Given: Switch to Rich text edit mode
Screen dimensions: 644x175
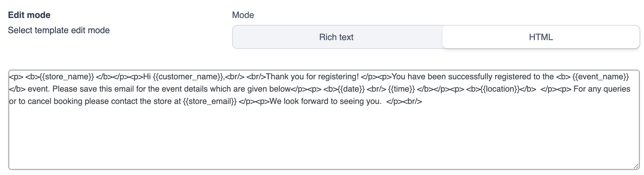Looking at the screenshot, I should [x=336, y=37].
